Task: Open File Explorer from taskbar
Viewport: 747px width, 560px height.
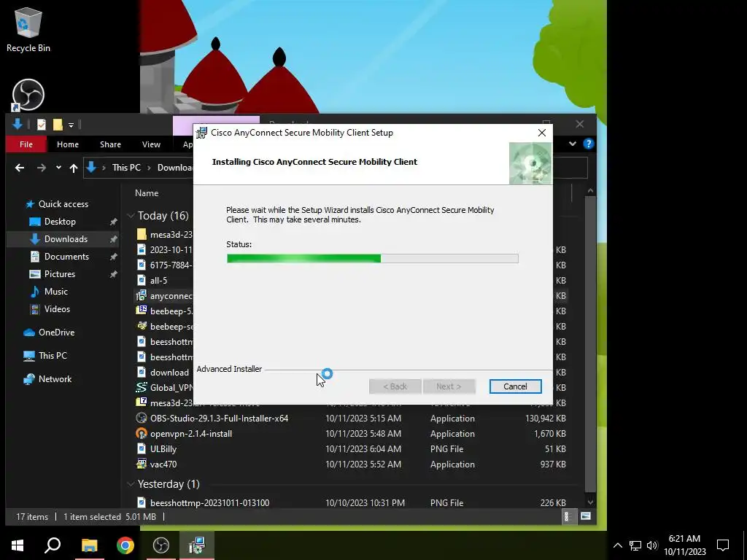Action: tap(89, 545)
